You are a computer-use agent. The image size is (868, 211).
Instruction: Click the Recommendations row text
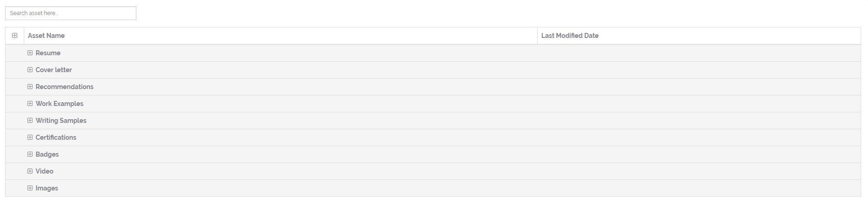(65, 87)
